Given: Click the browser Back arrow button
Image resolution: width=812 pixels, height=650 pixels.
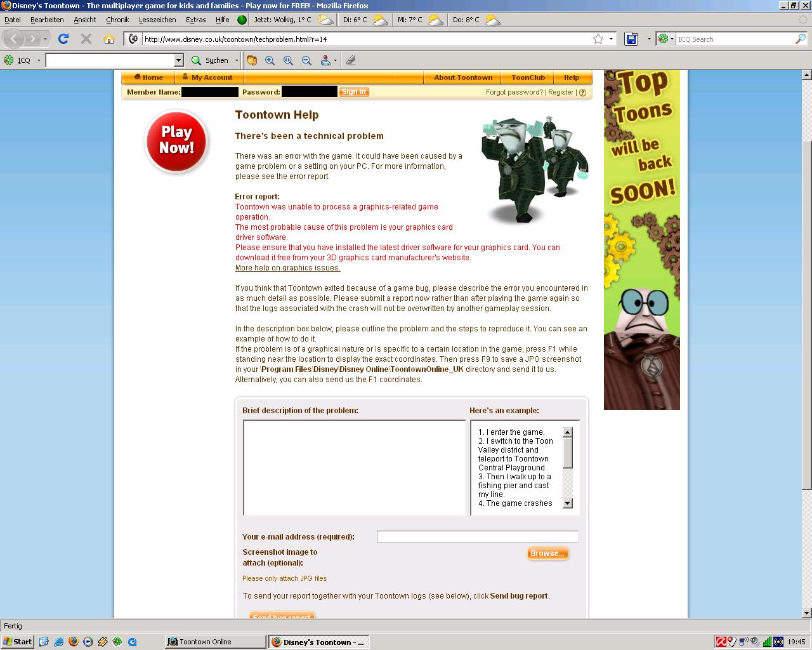Looking at the screenshot, I should pyautogui.click(x=14, y=39).
